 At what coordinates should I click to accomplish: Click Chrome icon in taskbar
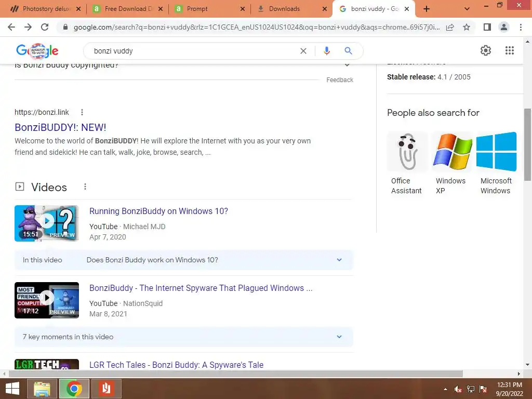tap(74, 389)
